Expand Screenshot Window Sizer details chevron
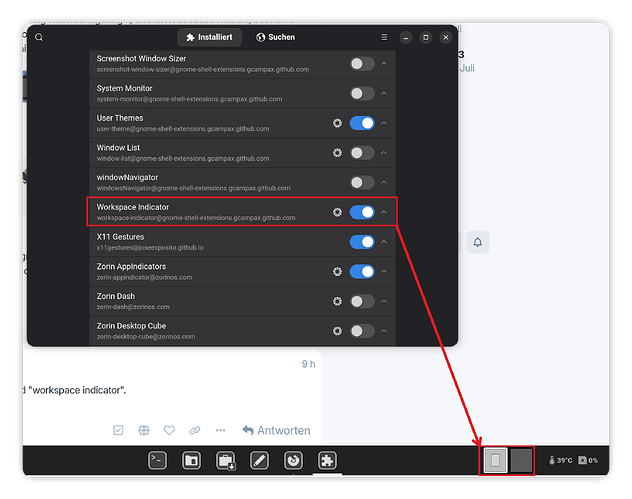Viewport: 632px width, 499px height. (384, 64)
